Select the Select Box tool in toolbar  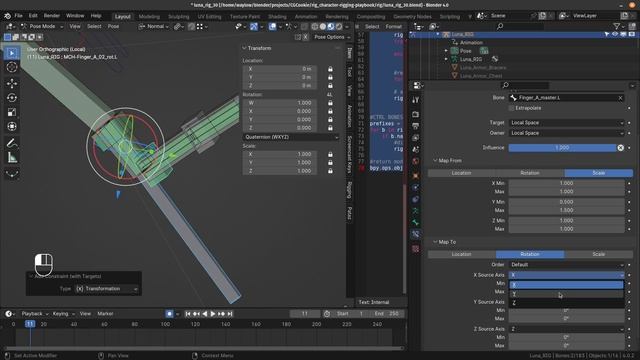click(x=12, y=53)
